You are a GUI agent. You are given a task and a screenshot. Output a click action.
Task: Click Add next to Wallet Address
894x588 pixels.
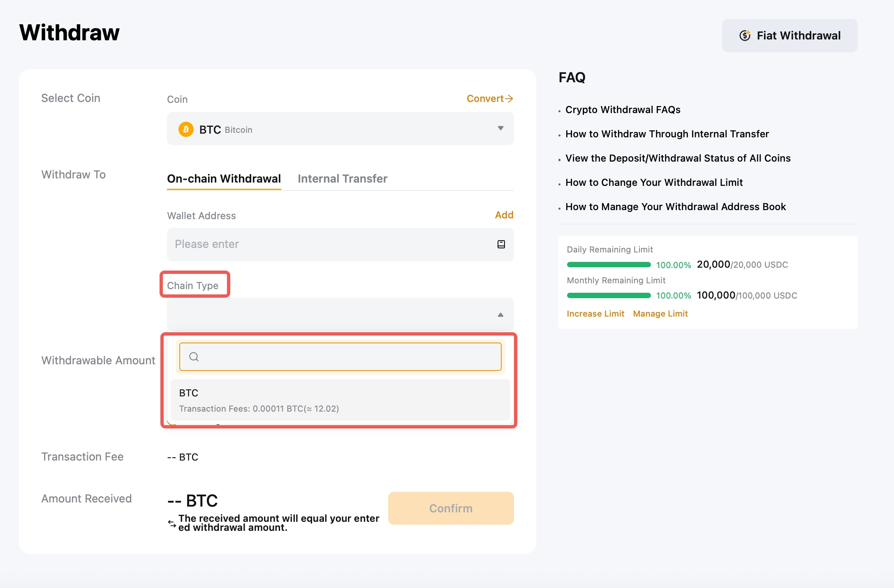click(x=504, y=215)
